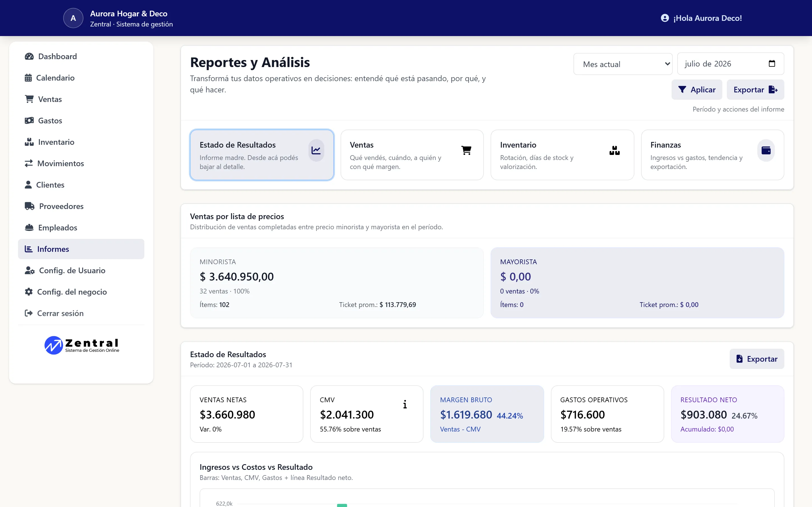
Task: Click the user profile avatar icon
Action: (665, 18)
